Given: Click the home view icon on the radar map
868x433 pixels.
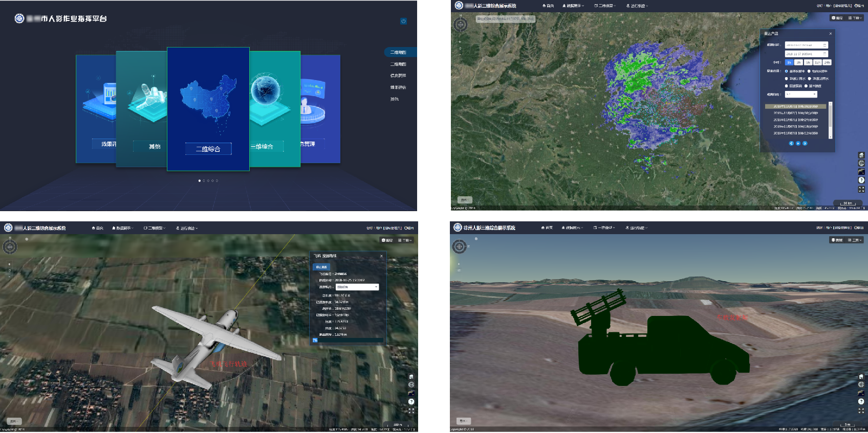Looking at the screenshot, I should 861,155.
